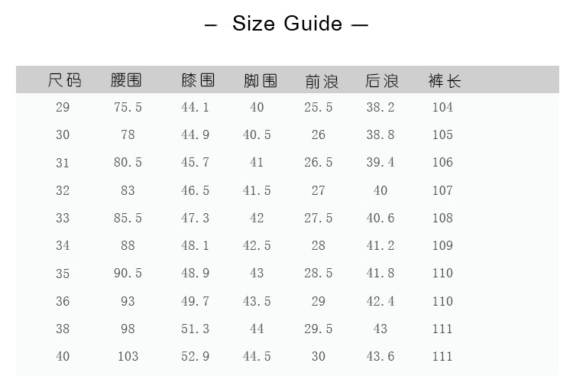Click the 后浪 column header
This screenshot has width=573, height=392.
coord(382,80)
